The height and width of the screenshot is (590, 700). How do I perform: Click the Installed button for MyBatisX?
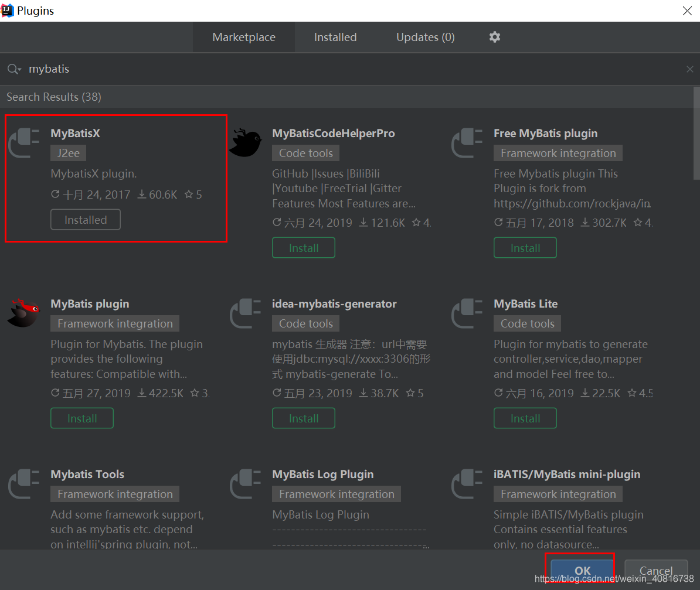(x=85, y=220)
